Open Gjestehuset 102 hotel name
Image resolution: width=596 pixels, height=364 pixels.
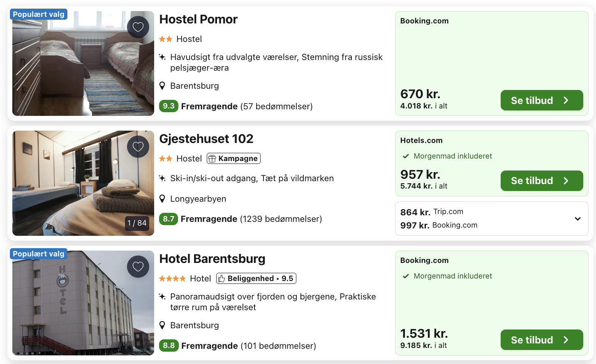click(x=206, y=139)
